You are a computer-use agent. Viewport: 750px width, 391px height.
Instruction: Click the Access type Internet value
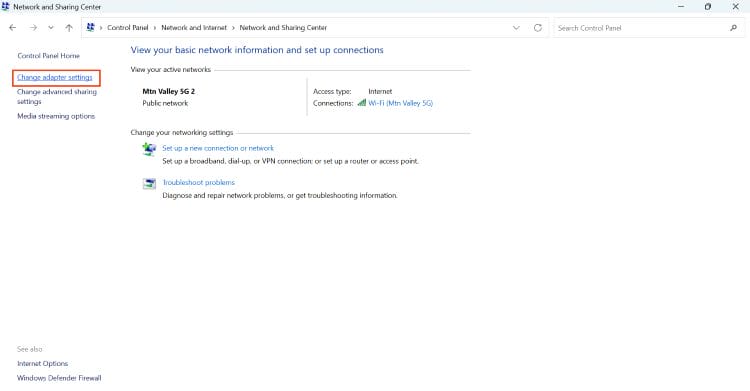pyautogui.click(x=380, y=91)
